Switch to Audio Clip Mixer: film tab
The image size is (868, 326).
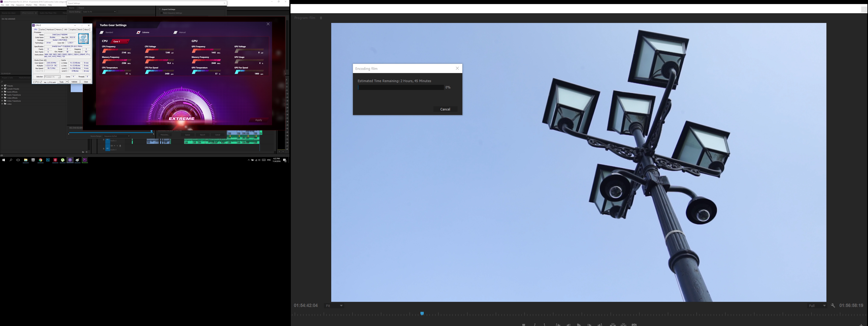pyautogui.click(x=48, y=13)
